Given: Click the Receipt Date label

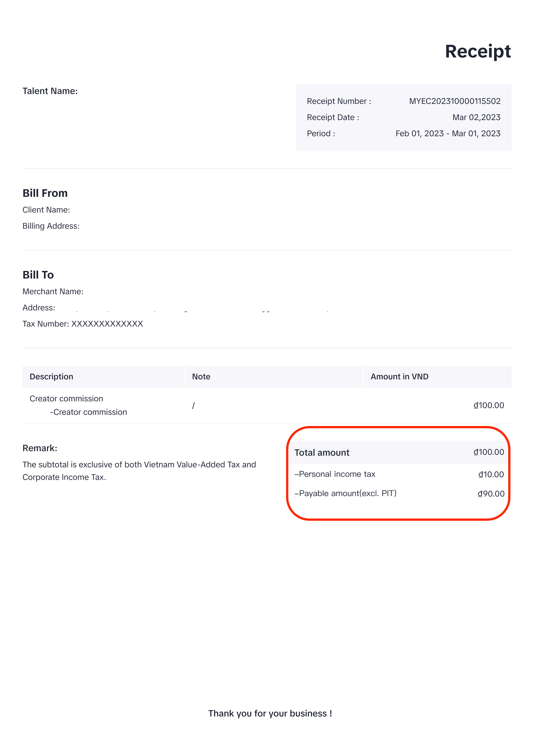Looking at the screenshot, I should click(x=333, y=118).
